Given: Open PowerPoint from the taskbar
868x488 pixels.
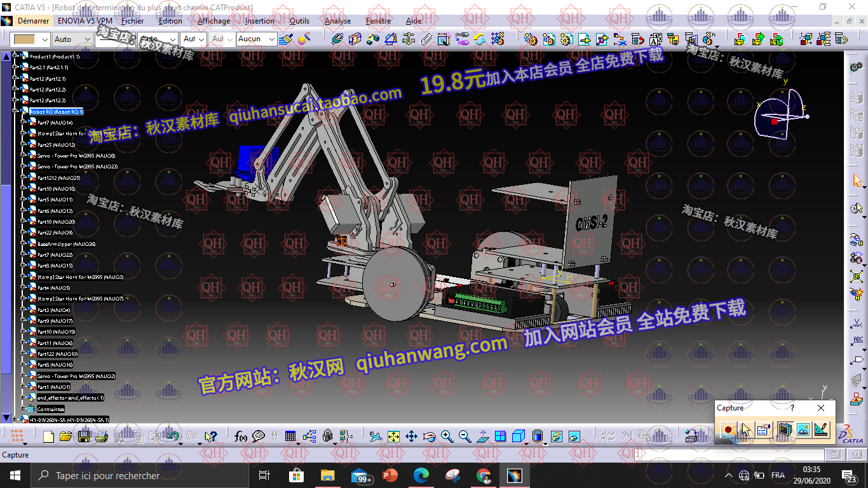Looking at the screenshot, I should 390,475.
